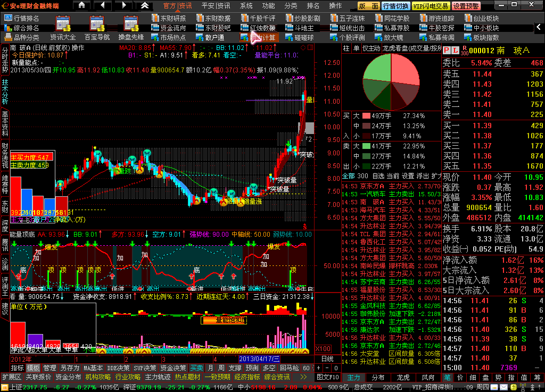Select the 分时走势 side tab

(5, 60)
